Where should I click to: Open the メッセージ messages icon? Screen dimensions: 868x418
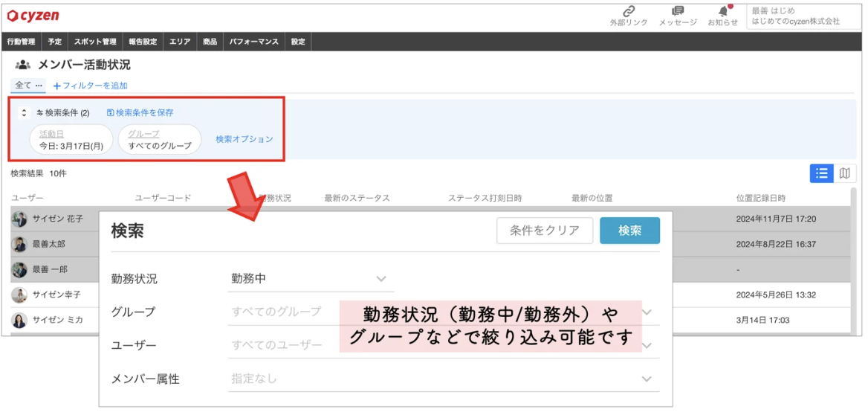678,11
